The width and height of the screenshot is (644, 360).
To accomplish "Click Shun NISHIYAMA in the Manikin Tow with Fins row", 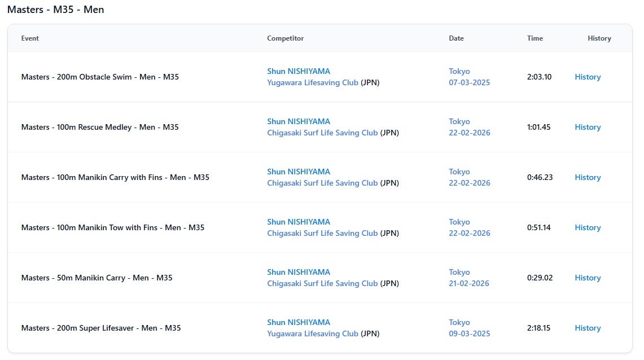I will click(299, 222).
